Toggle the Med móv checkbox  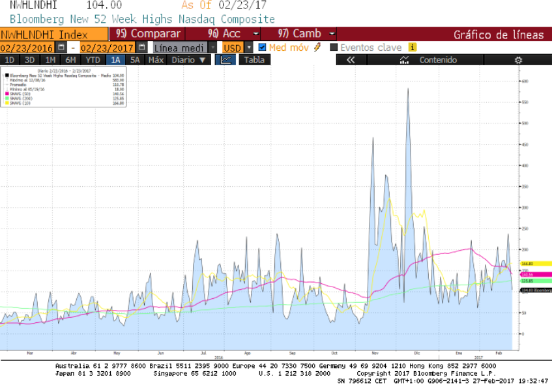coord(263,47)
